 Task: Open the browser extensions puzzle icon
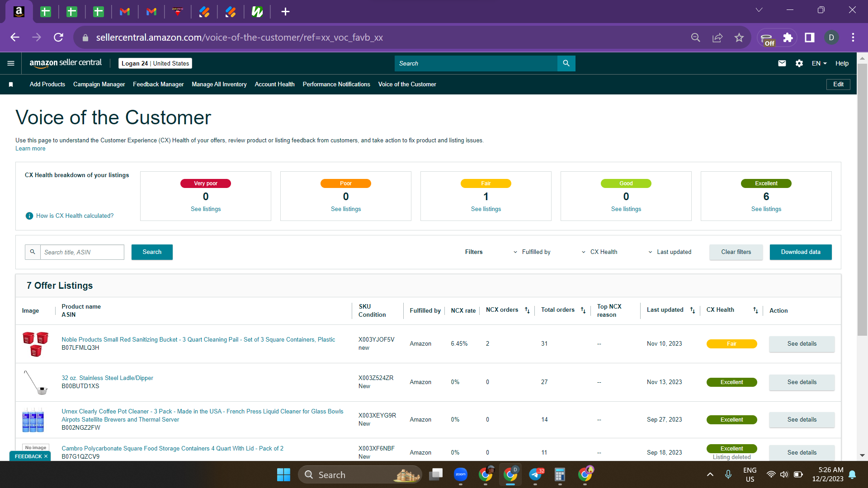coord(788,38)
